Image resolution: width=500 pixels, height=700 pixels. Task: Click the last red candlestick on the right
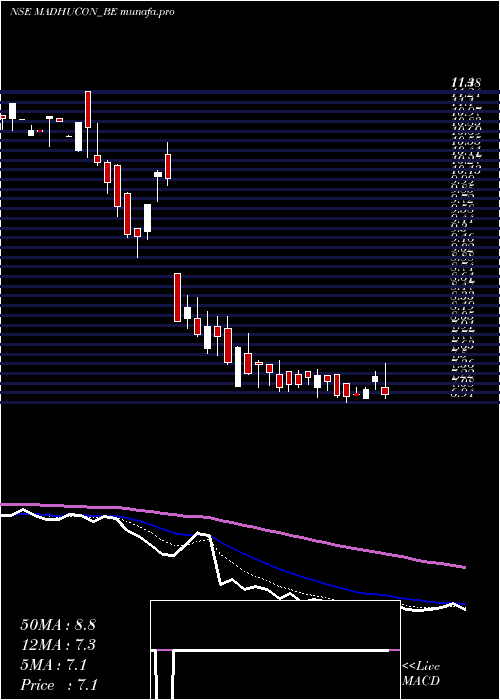[385, 391]
